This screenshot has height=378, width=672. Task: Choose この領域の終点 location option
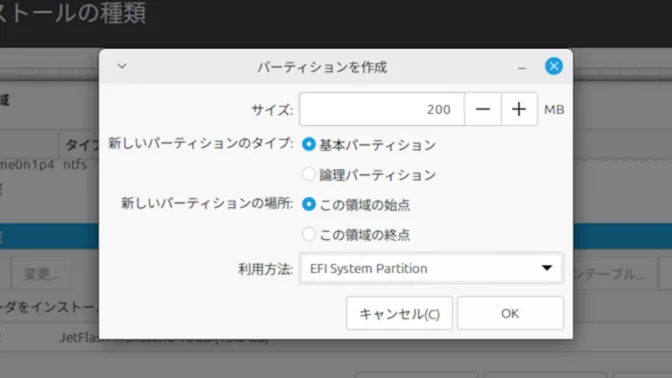(309, 234)
